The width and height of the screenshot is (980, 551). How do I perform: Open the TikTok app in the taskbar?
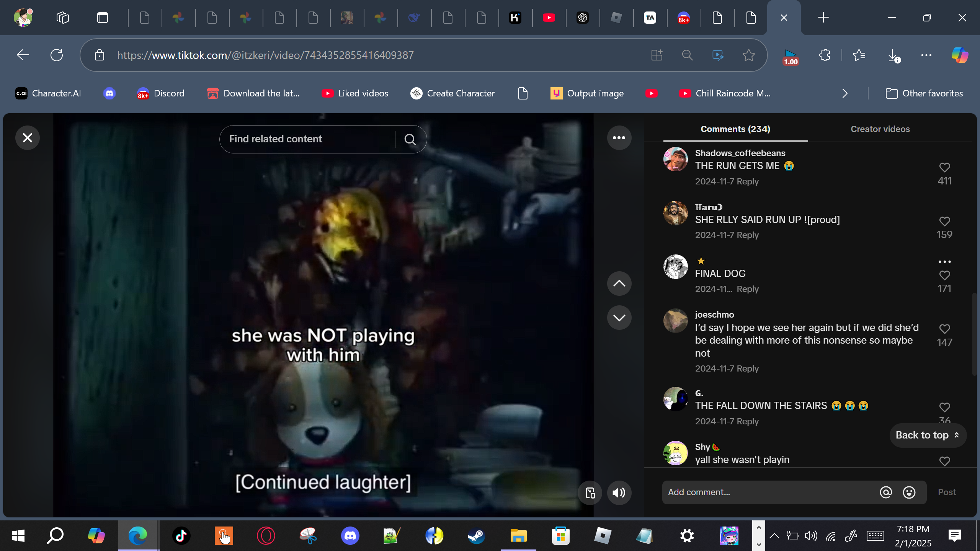[x=181, y=536]
